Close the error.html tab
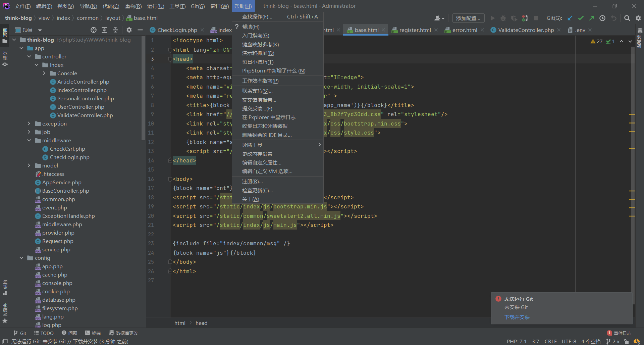 [482, 30]
